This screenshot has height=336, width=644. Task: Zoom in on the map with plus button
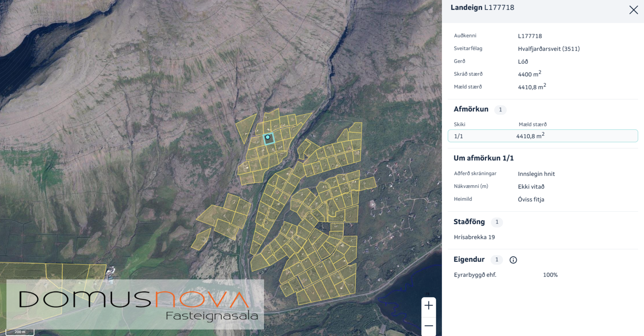[429, 305]
